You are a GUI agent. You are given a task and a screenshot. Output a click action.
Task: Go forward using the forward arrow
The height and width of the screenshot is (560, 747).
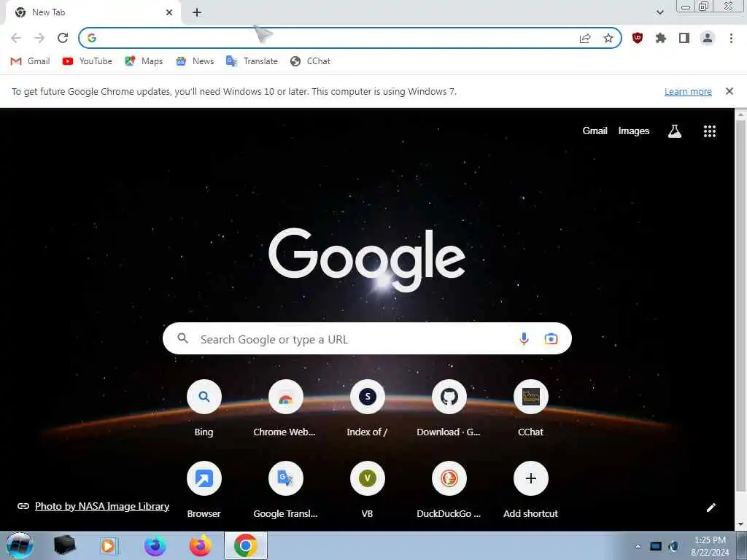pos(39,38)
